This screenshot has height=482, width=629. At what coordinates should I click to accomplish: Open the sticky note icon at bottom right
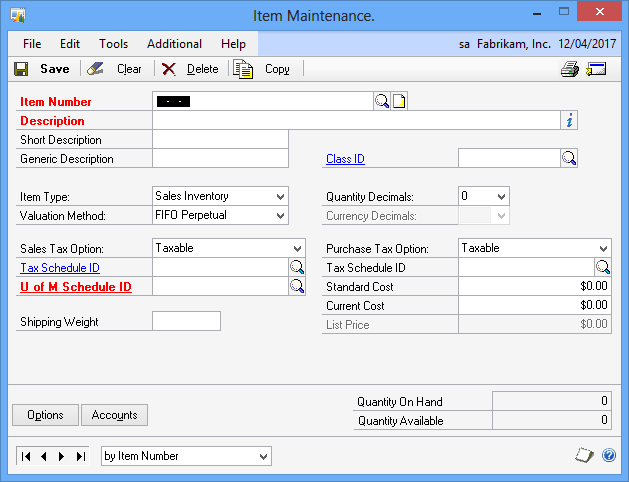click(x=584, y=455)
